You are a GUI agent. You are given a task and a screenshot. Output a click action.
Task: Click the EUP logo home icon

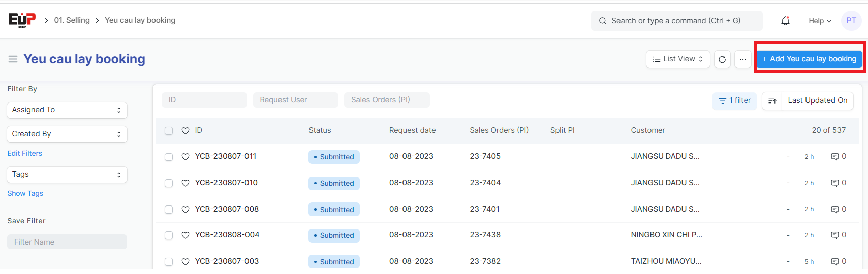pyautogui.click(x=22, y=20)
